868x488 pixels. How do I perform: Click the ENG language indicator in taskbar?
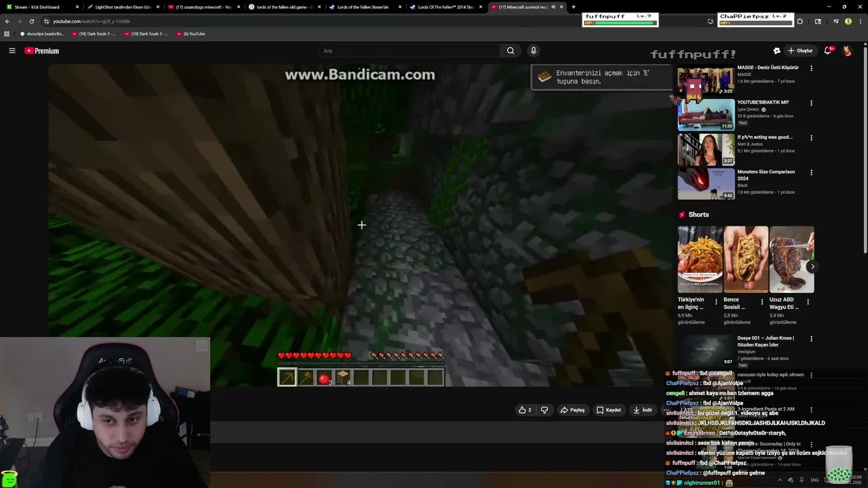(x=814, y=480)
